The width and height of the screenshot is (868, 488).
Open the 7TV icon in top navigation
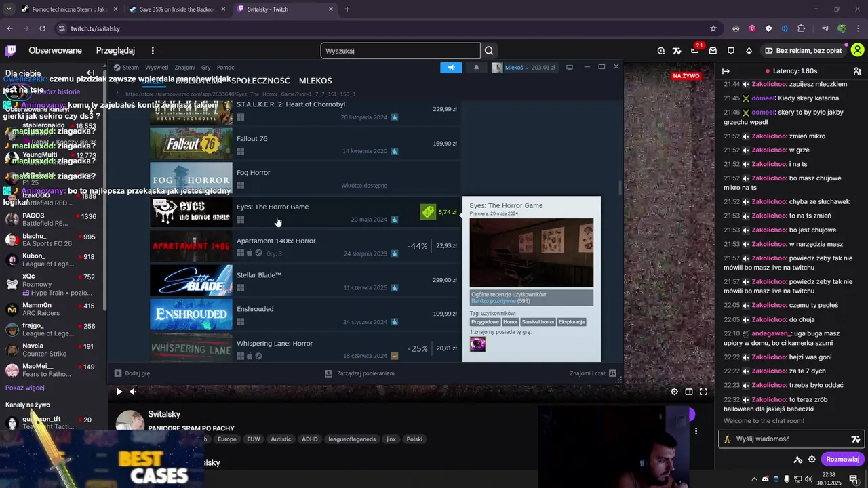pos(677,50)
